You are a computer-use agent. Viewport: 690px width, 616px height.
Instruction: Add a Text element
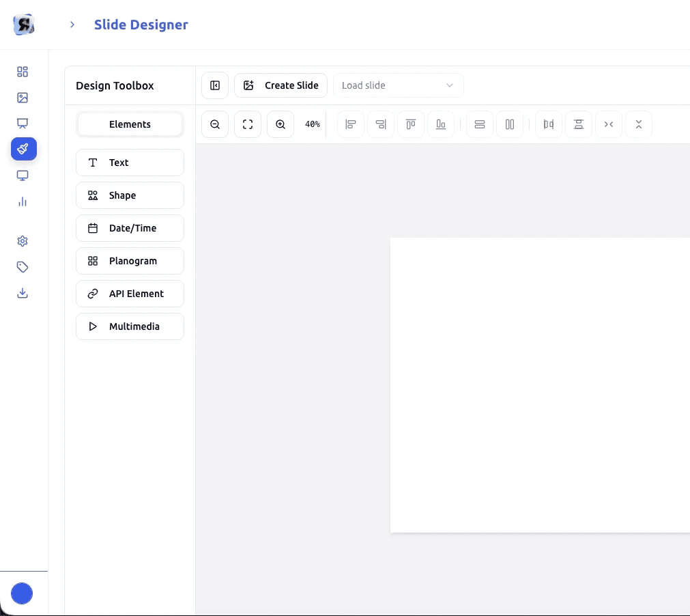tap(130, 163)
